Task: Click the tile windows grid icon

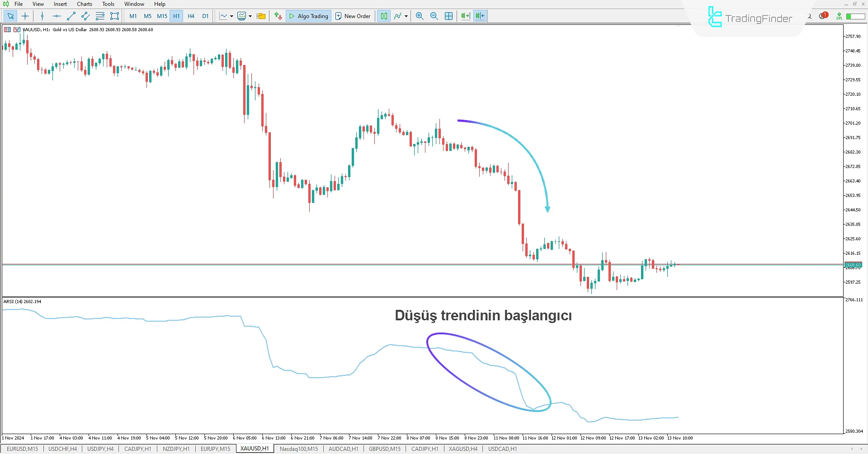Action: pos(448,16)
